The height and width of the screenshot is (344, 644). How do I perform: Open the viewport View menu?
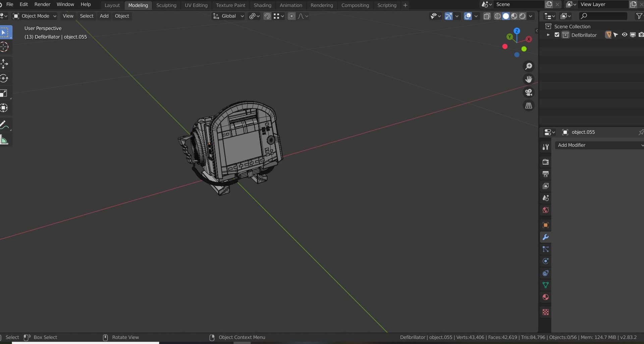[x=68, y=16]
